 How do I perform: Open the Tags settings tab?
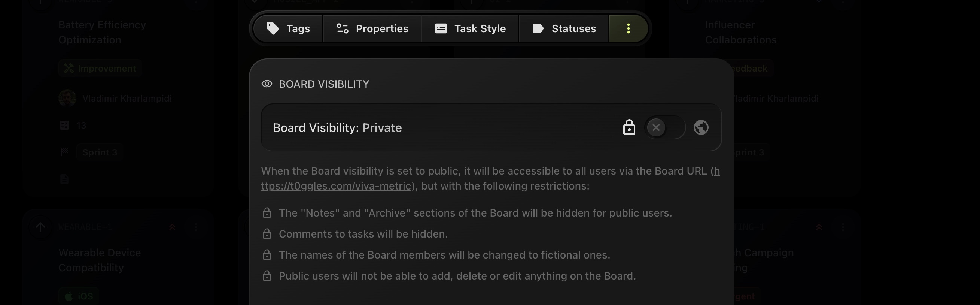(288, 28)
